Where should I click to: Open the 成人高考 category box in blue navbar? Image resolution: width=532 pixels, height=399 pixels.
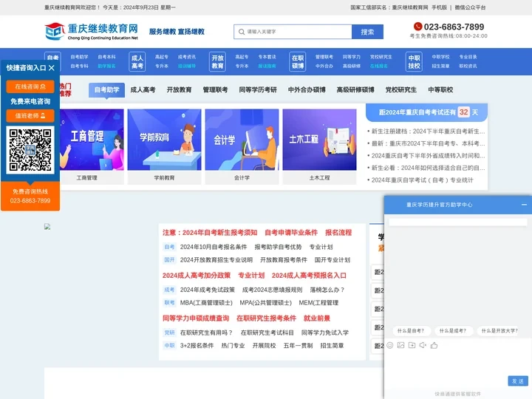click(x=137, y=62)
